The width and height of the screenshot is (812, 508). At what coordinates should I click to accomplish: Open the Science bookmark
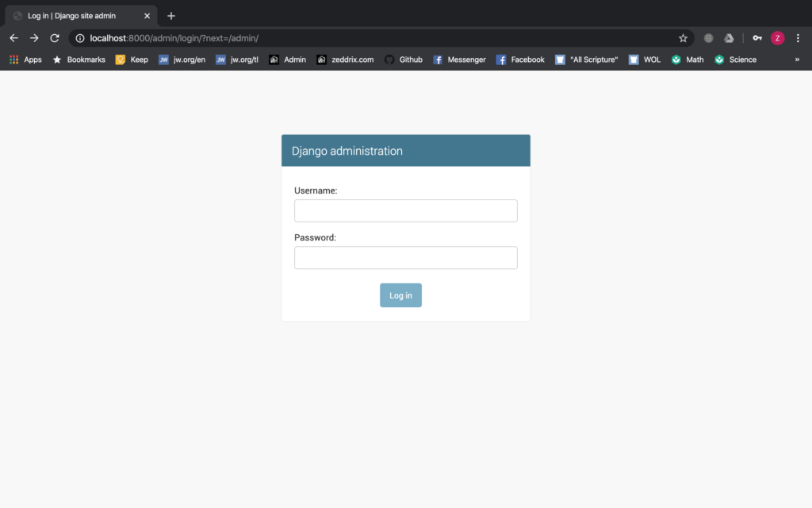pyautogui.click(x=735, y=60)
